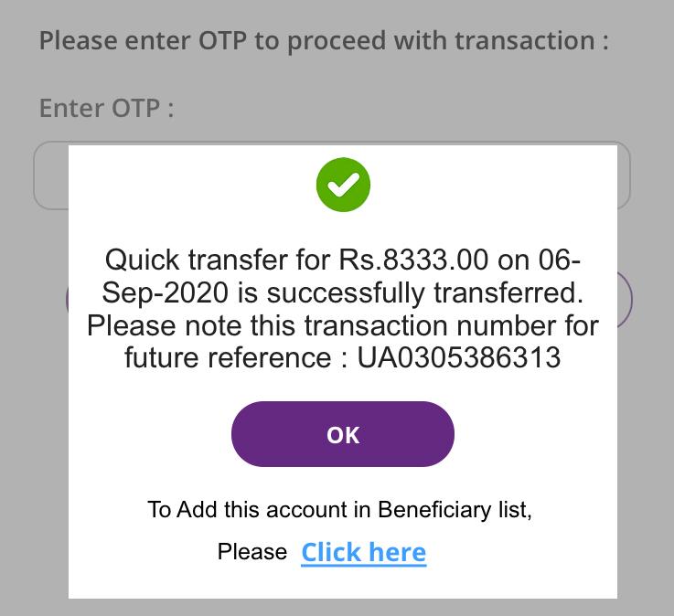This screenshot has width=674, height=616.
Task: Open the Click here beneficiary link
Action: point(364,552)
